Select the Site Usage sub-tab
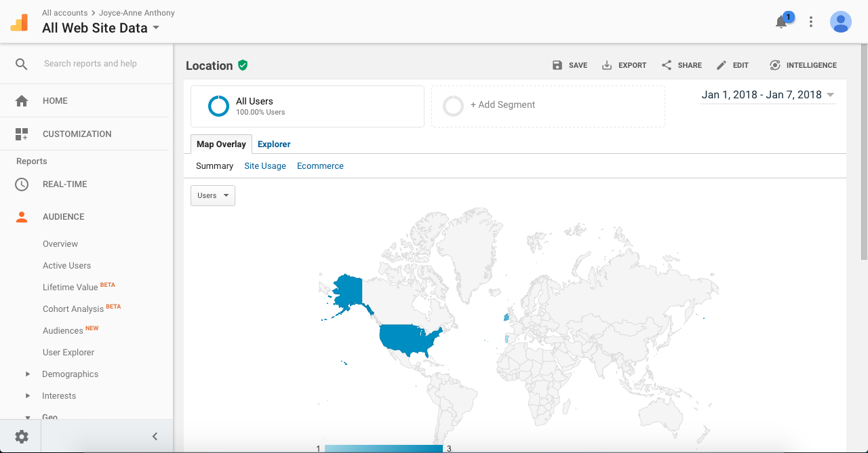 tap(265, 165)
